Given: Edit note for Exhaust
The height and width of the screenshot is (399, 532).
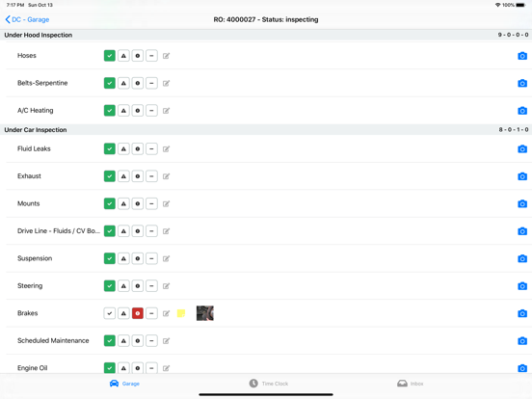Looking at the screenshot, I should (x=166, y=176).
